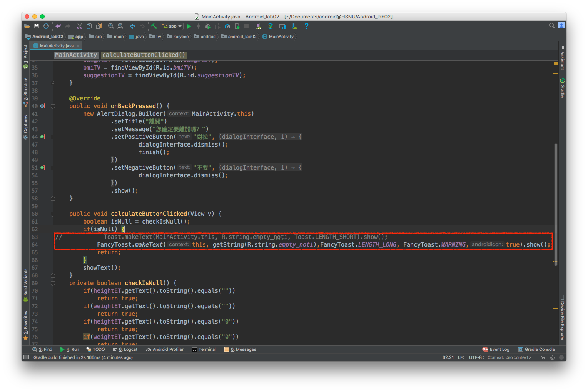The image size is (588, 392).
Task: Build the project with the green hammer
Action: click(x=154, y=27)
